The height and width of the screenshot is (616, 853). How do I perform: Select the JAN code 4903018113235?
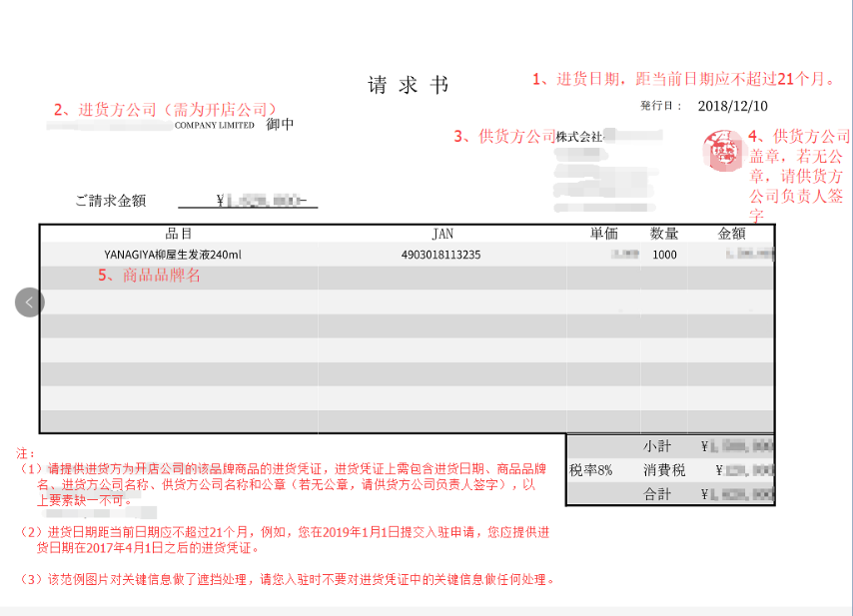pos(440,255)
